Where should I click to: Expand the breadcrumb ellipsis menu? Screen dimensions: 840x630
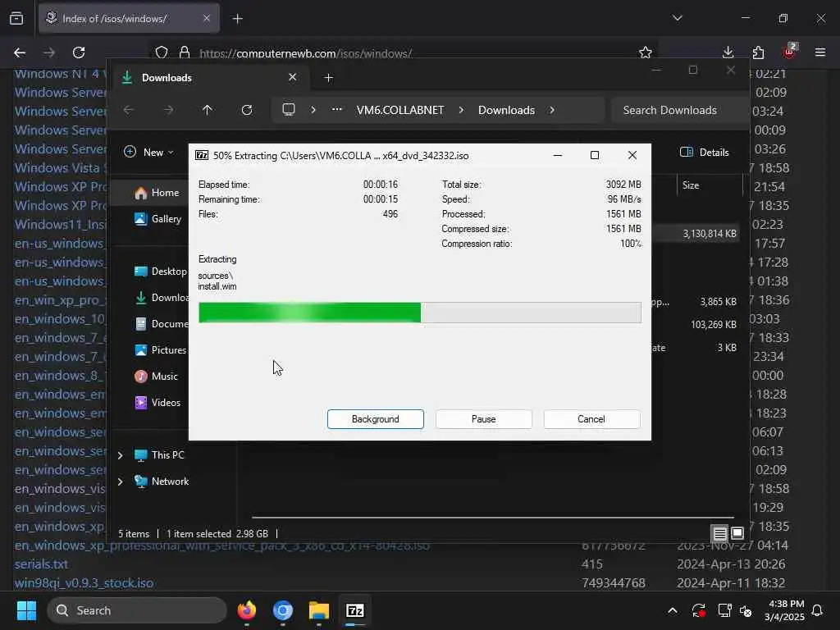click(336, 109)
